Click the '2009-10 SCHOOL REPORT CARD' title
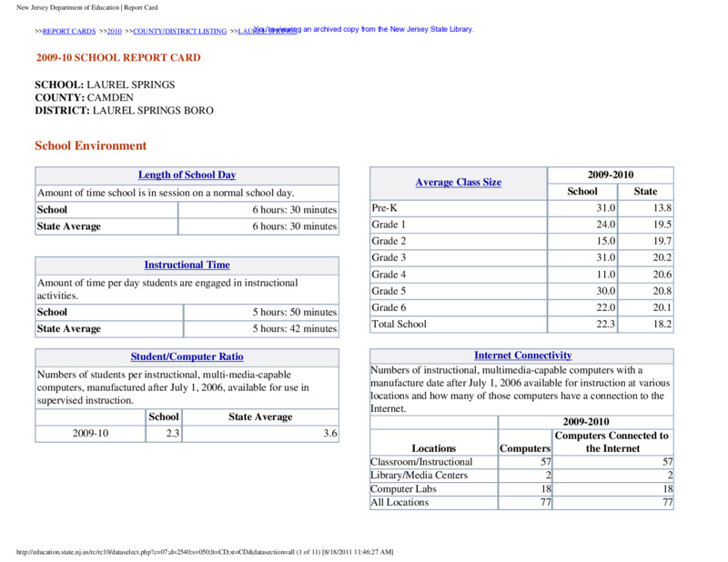 [118, 57]
